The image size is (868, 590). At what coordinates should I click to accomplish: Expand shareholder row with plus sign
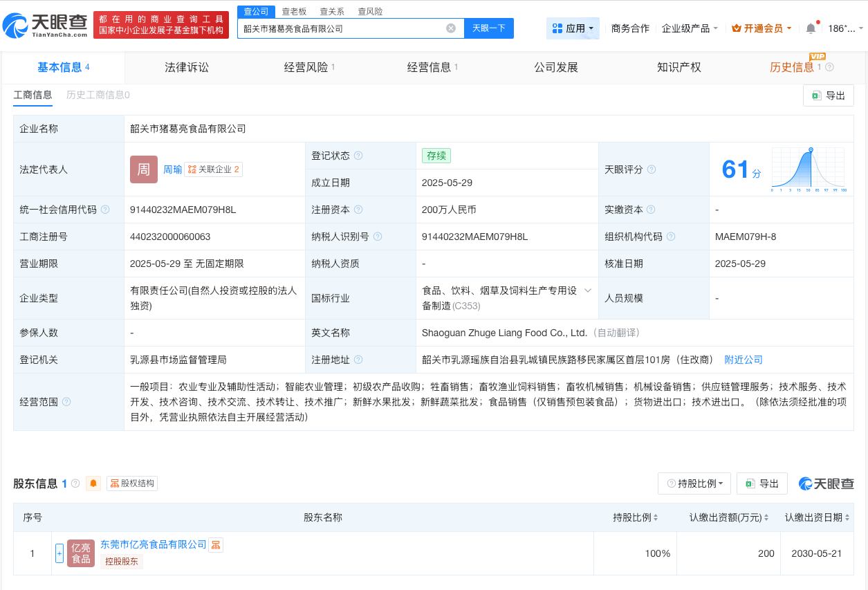coord(59,553)
